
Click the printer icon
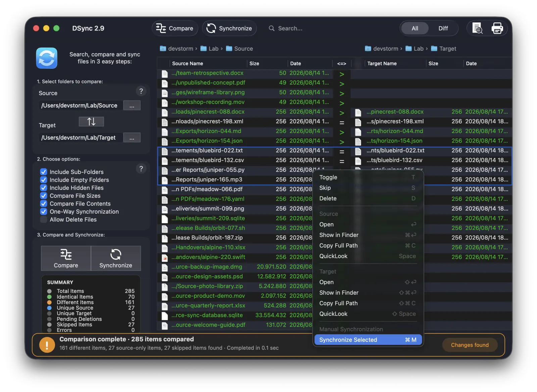497,29
